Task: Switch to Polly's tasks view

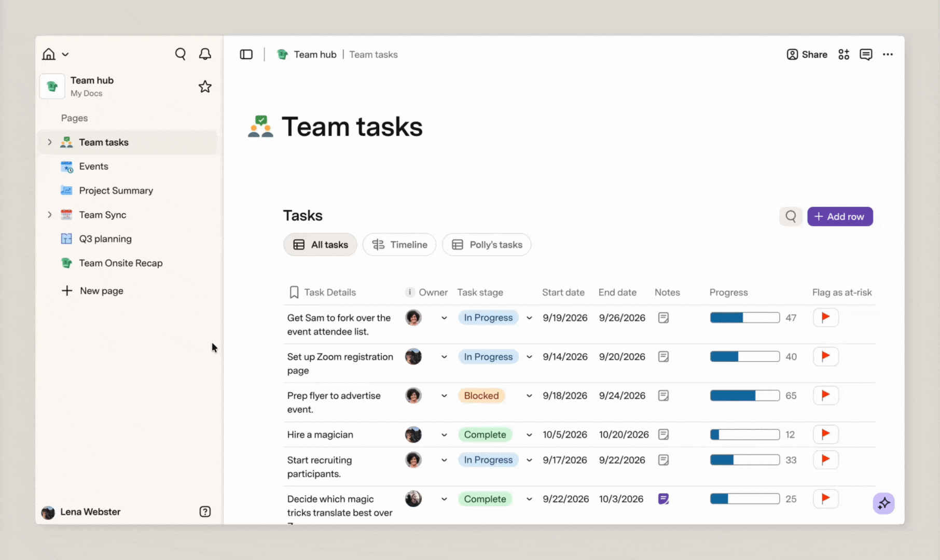Action: tap(487, 245)
